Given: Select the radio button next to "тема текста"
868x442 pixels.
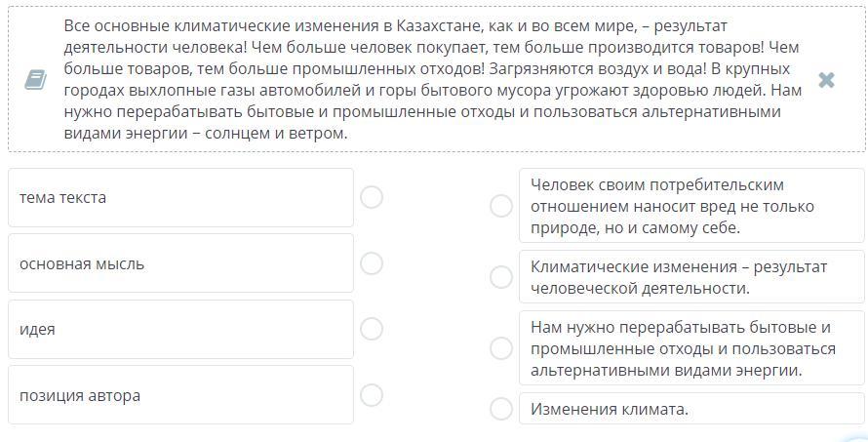Looking at the screenshot, I should click(372, 197).
